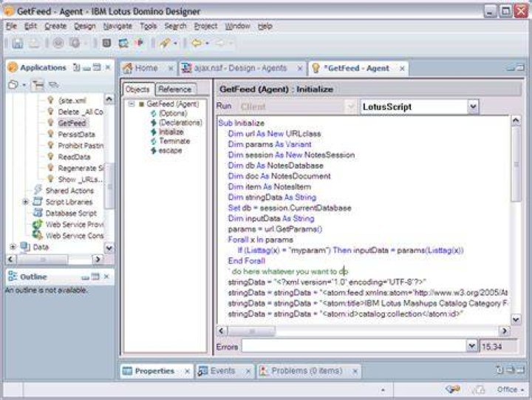Viewport: 532px width, 400px height.
Task: Click the Script Libraries icon
Action: pyautogui.click(x=38, y=202)
